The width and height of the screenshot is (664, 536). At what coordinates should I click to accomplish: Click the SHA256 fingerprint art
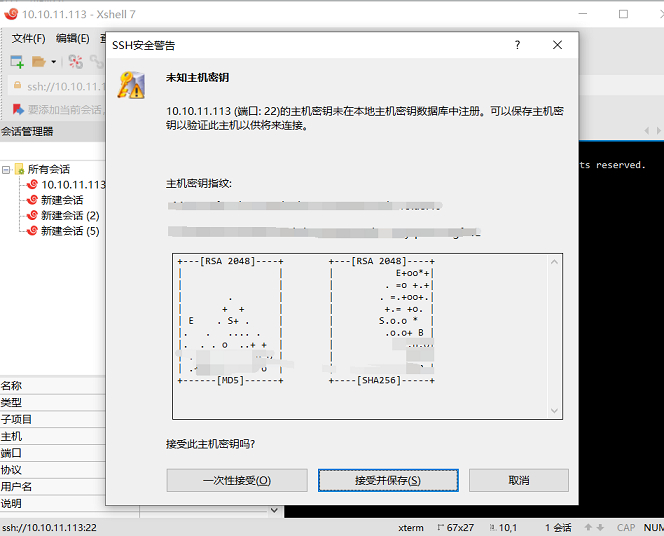point(382,320)
